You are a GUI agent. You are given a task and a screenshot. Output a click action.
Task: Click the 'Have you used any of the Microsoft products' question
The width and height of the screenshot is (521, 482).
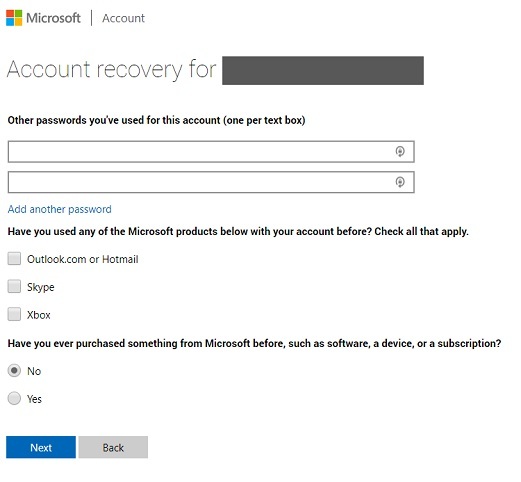coord(238,231)
